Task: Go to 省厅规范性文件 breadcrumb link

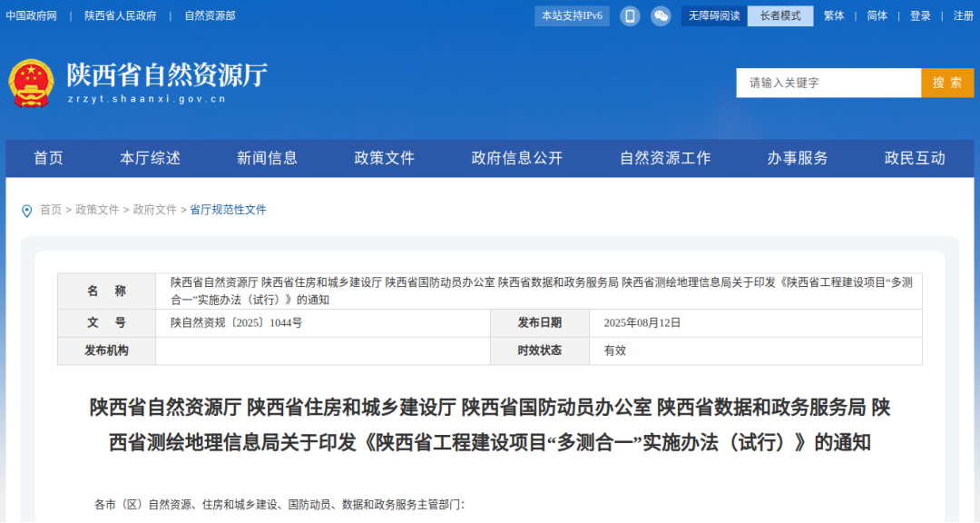Action: [x=228, y=210]
